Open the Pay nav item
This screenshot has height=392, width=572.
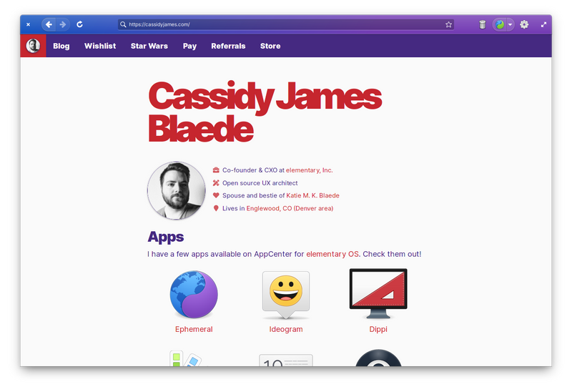(189, 46)
